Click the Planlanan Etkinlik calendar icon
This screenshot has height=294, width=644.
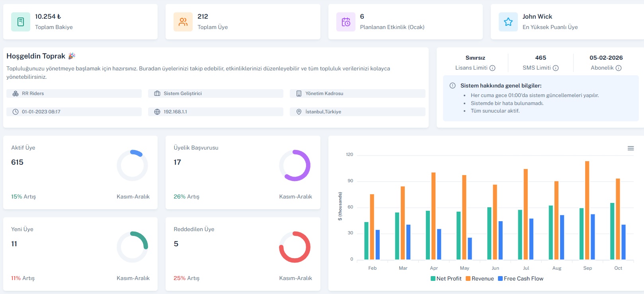(x=346, y=22)
